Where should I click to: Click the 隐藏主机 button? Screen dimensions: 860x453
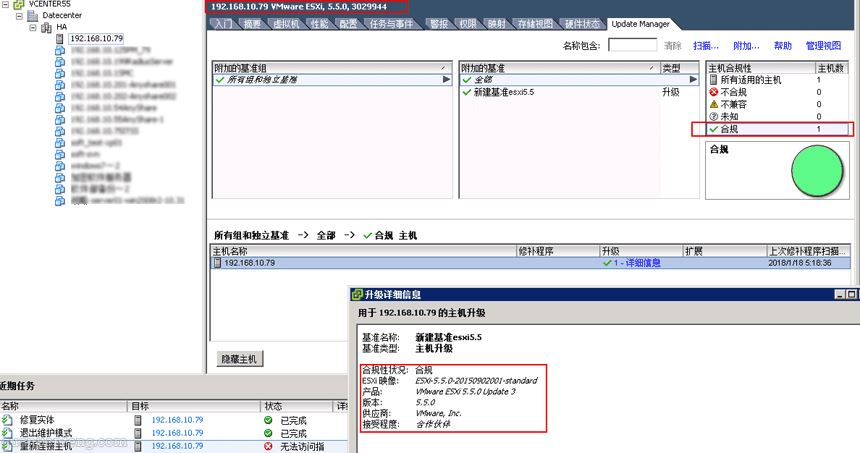tap(239, 359)
